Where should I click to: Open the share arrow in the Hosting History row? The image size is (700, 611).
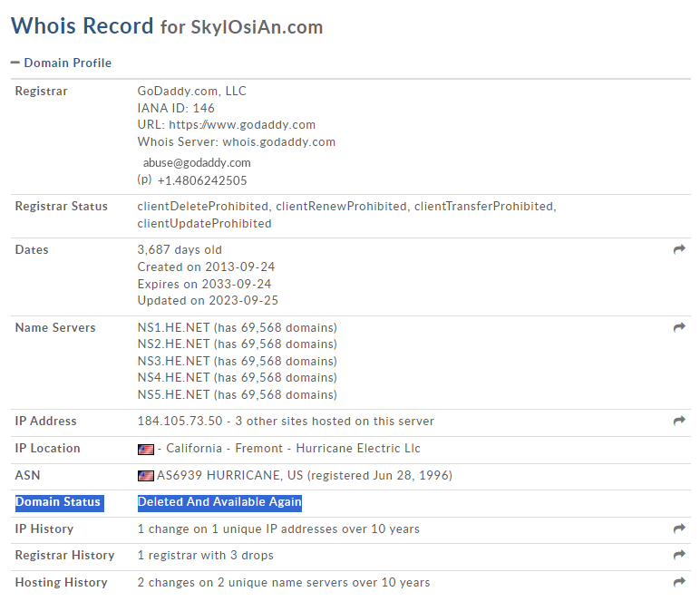[679, 582]
